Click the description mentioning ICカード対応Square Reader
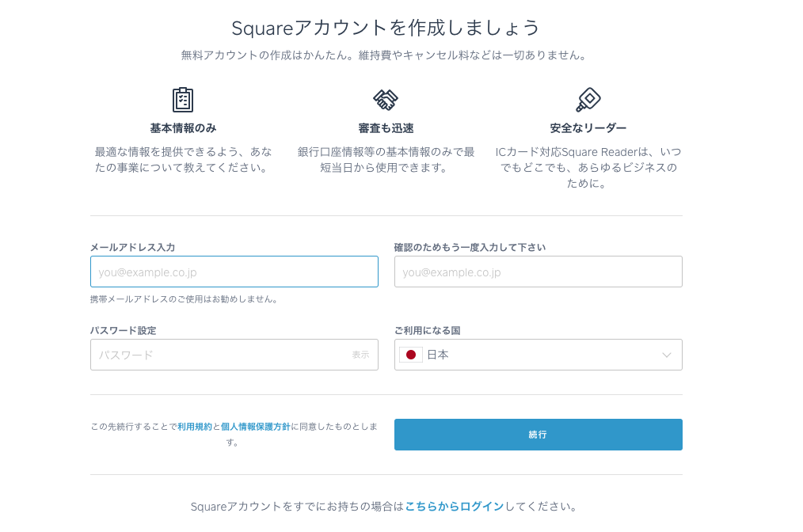 tap(588, 167)
